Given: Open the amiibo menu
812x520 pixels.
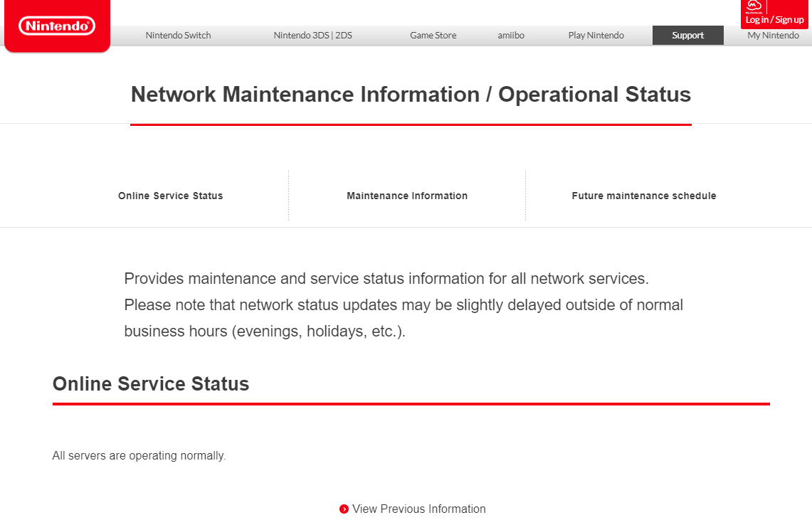Looking at the screenshot, I should click(x=510, y=35).
